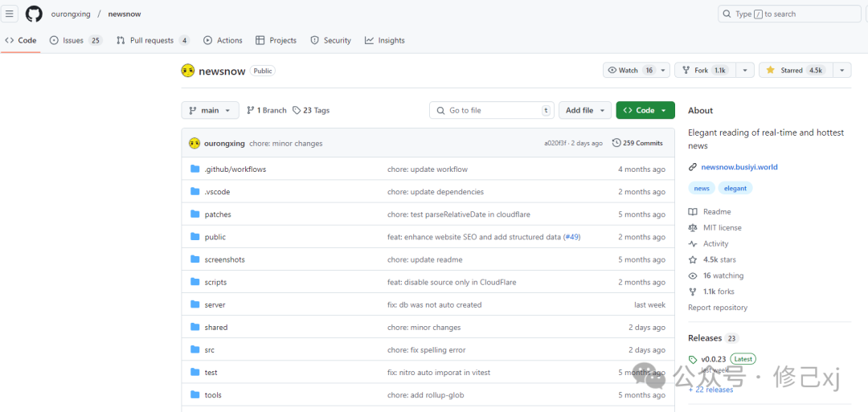Image resolution: width=868 pixels, height=412 pixels.
Task: Click the elegant topic tag
Action: click(x=735, y=188)
